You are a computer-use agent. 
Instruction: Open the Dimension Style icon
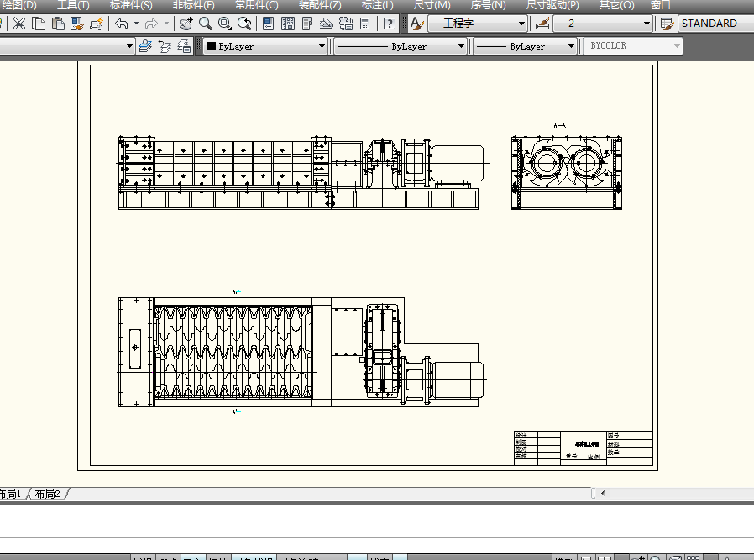point(542,24)
